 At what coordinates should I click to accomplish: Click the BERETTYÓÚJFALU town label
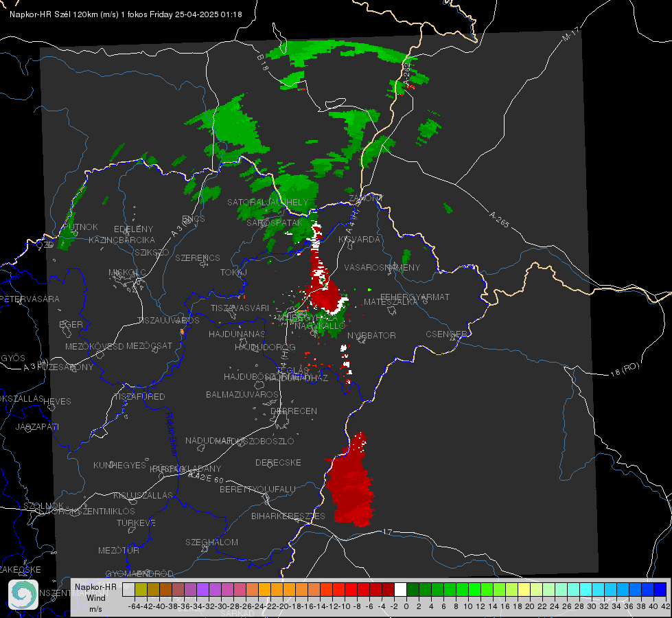257,489
